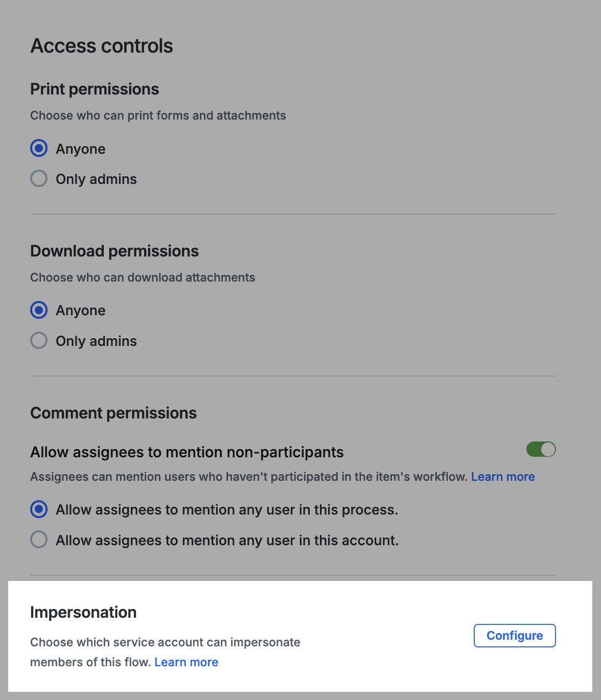Choose Only admins for Download permissions
The height and width of the screenshot is (700, 601).
tap(39, 340)
